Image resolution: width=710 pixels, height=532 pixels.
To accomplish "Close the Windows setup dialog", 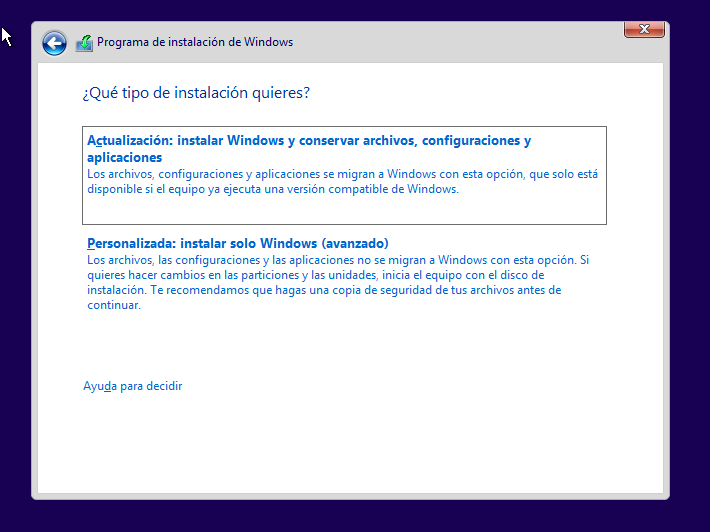I will (644, 29).
